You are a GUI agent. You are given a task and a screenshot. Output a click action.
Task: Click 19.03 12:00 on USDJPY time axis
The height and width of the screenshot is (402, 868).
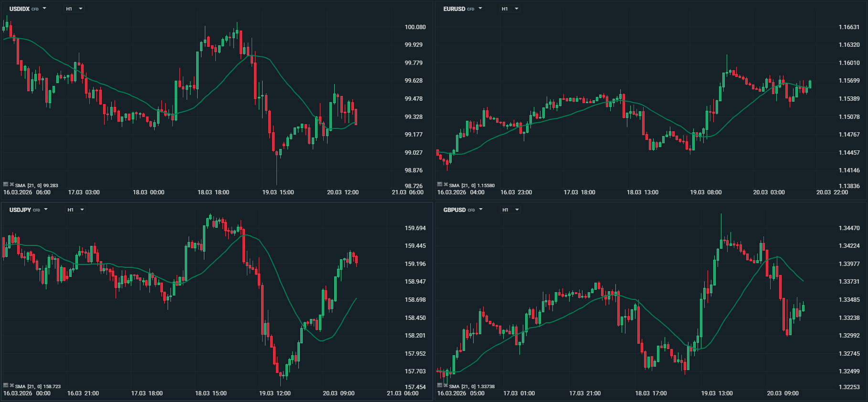(x=275, y=393)
